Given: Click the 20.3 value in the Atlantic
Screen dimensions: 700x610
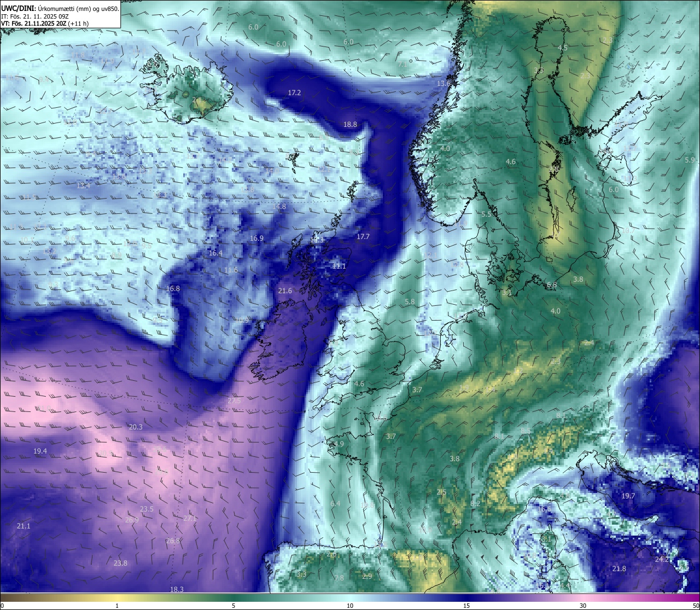Looking at the screenshot, I should point(136,427).
